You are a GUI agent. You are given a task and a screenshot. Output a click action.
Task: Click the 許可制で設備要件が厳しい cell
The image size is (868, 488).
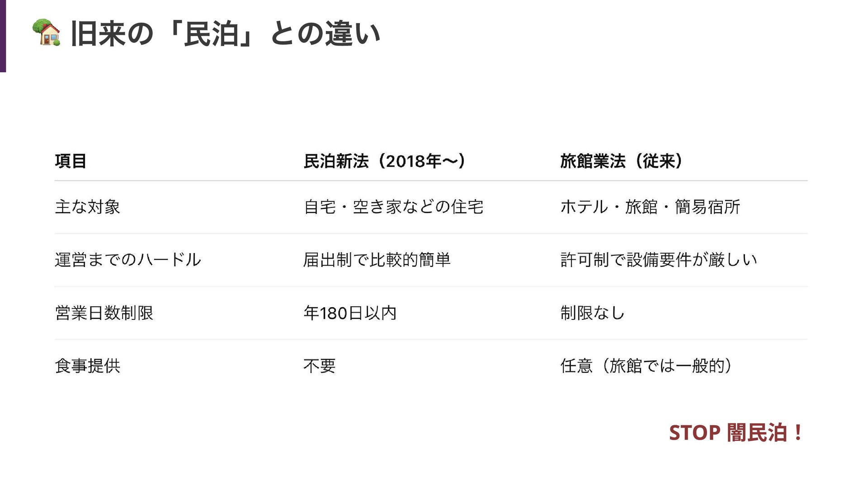[x=658, y=260]
